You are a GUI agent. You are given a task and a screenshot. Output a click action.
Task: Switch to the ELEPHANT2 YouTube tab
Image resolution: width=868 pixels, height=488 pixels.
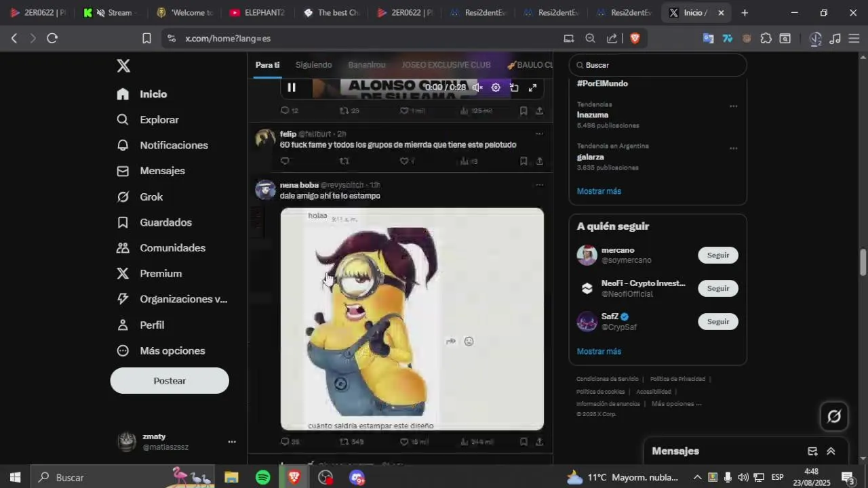coord(258,13)
